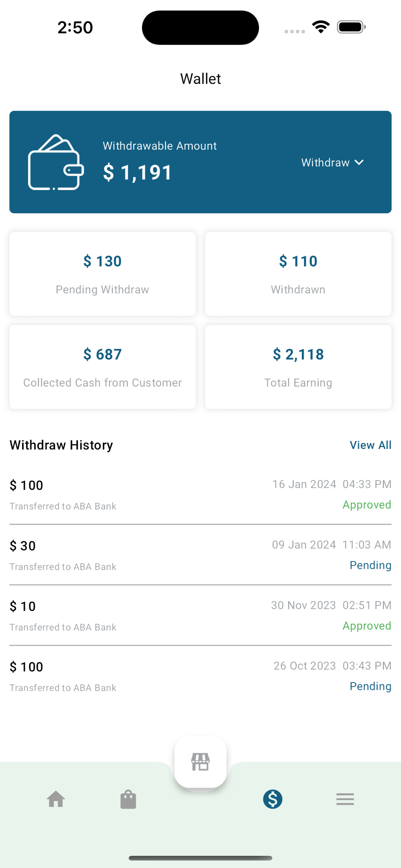Open the 30 Nov 2023 withdrawal entry

200,616
